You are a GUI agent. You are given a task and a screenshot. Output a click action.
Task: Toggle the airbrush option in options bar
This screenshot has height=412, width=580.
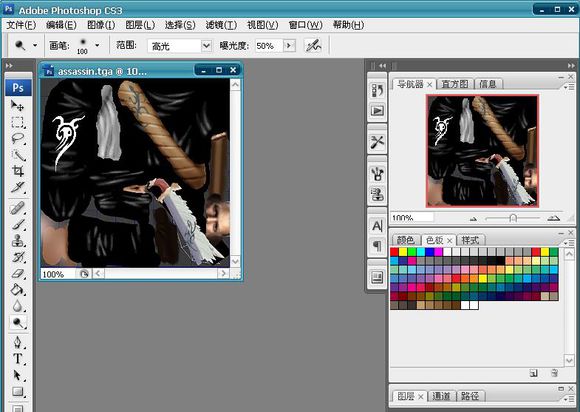pyautogui.click(x=313, y=46)
